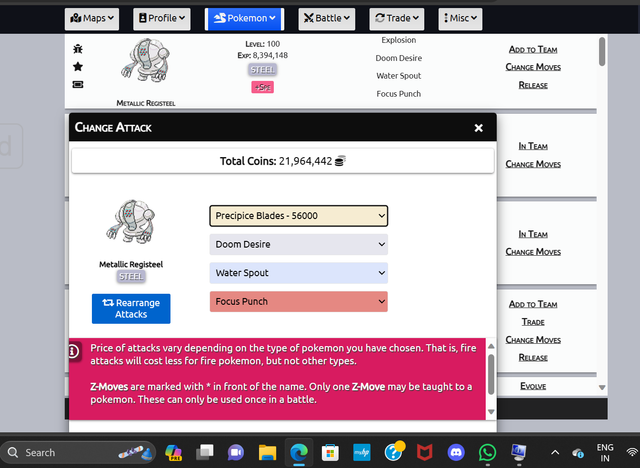The height and width of the screenshot is (468, 640).
Task: Click the Add to Team link above Trade
Action: point(533,304)
